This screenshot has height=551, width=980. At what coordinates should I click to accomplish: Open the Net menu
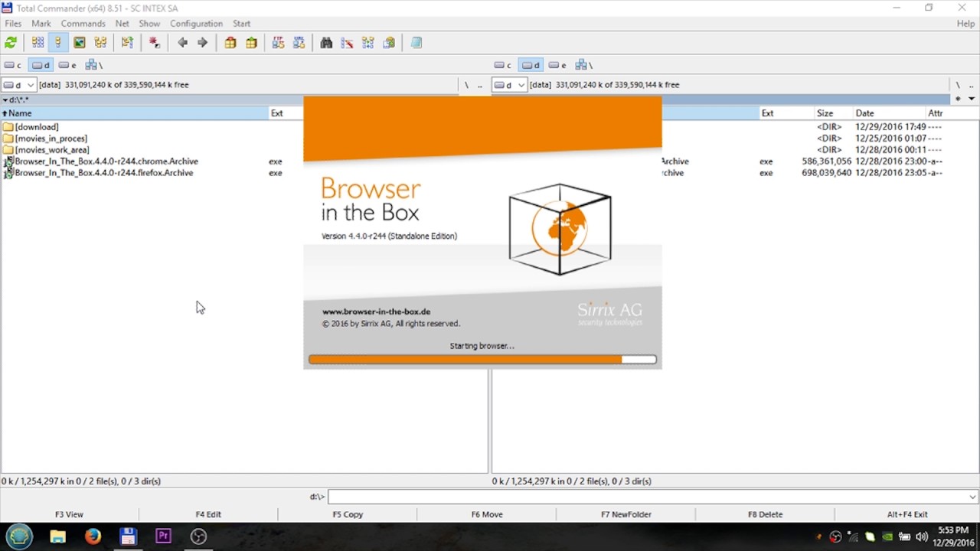[x=122, y=24]
